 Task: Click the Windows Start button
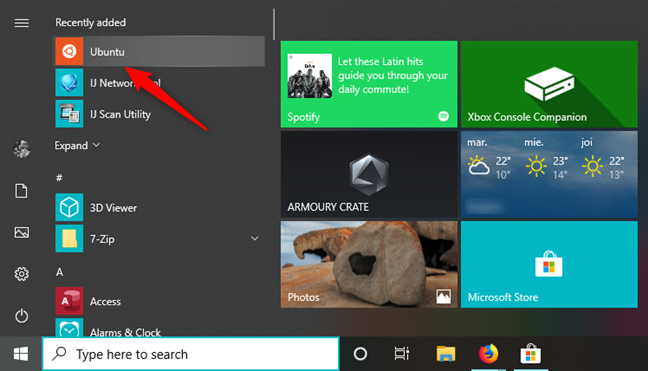pos(21,354)
